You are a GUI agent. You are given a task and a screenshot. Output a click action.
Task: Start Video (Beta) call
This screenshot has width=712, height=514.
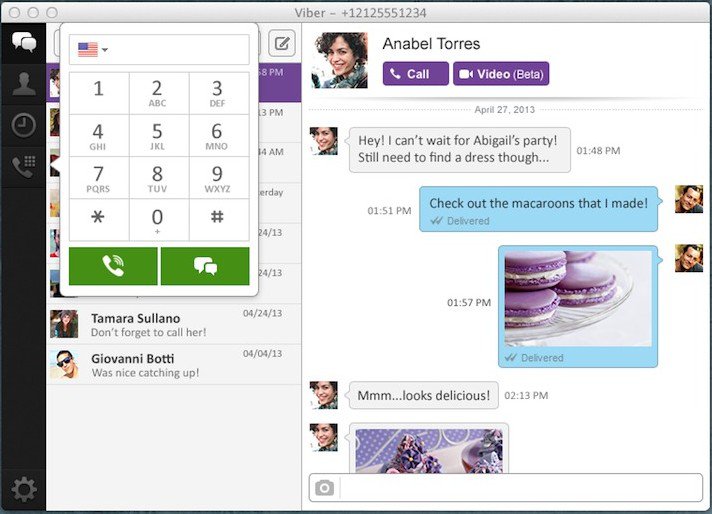500,74
